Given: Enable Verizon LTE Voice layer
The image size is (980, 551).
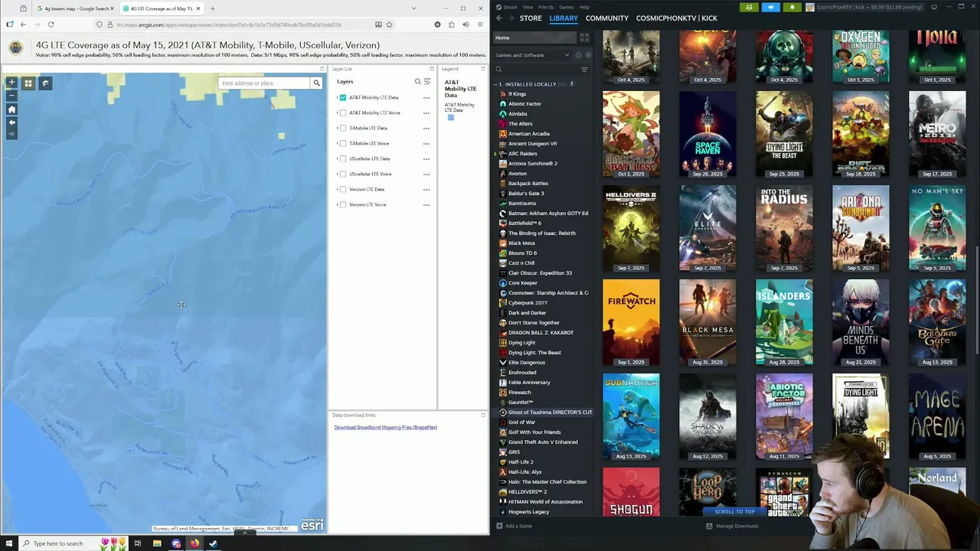Looking at the screenshot, I should coord(343,205).
